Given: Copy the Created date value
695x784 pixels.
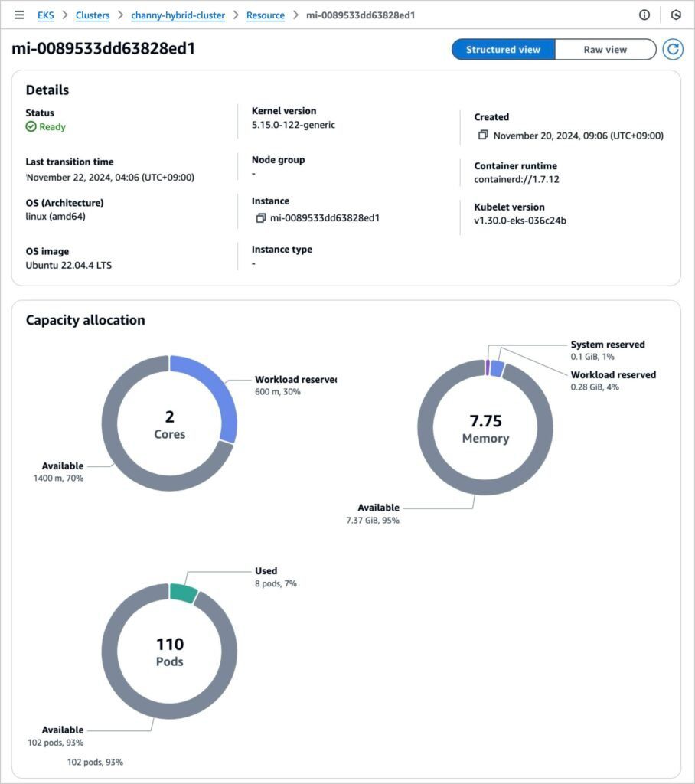Looking at the screenshot, I should [x=483, y=136].
